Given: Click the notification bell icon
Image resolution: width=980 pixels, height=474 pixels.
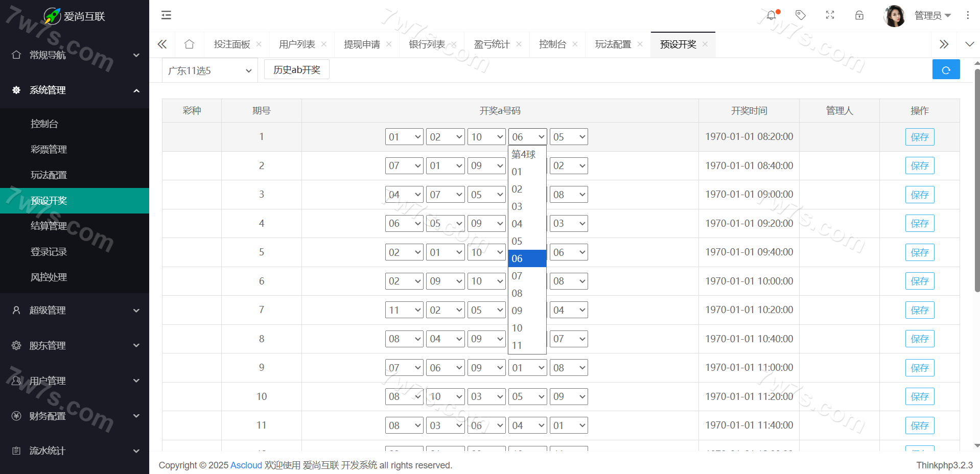Looking at the screenshot, I should 771,15.
